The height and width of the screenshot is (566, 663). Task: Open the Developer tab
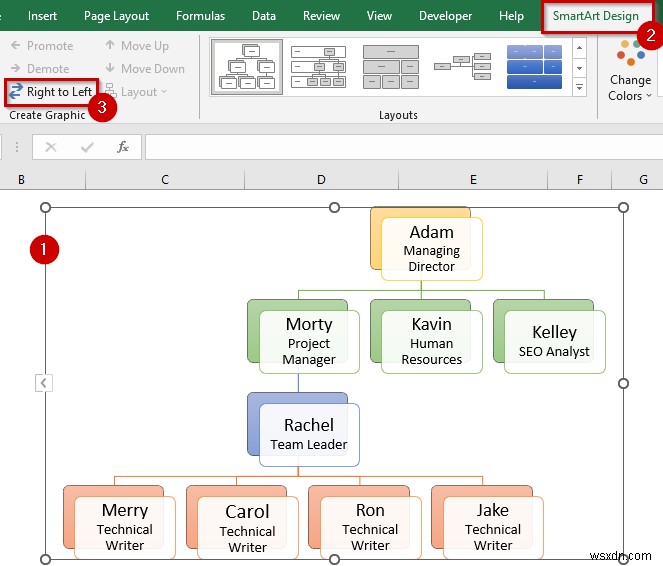pyautogui.click(x=445, y=16)
